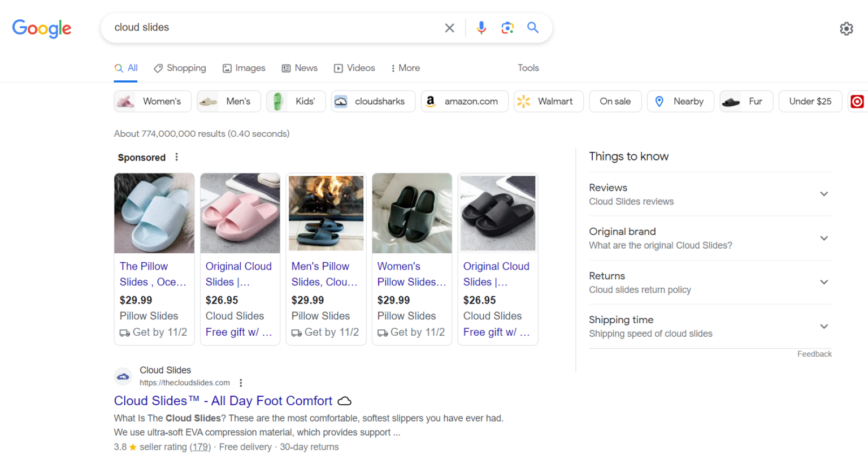
Task: View the 179 seller rating reviews
Action: coord(200,446)
